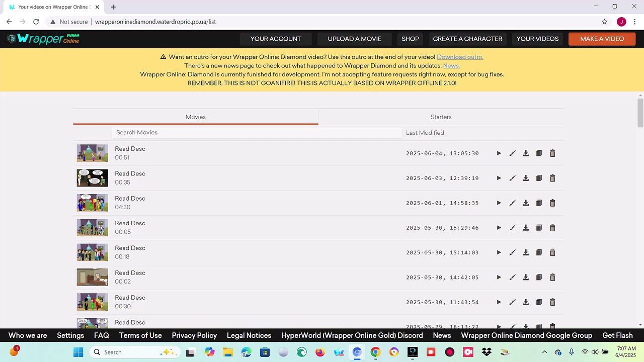
Task: Open the Dropbox taskbar icon
Action: (x=487, y=352)
